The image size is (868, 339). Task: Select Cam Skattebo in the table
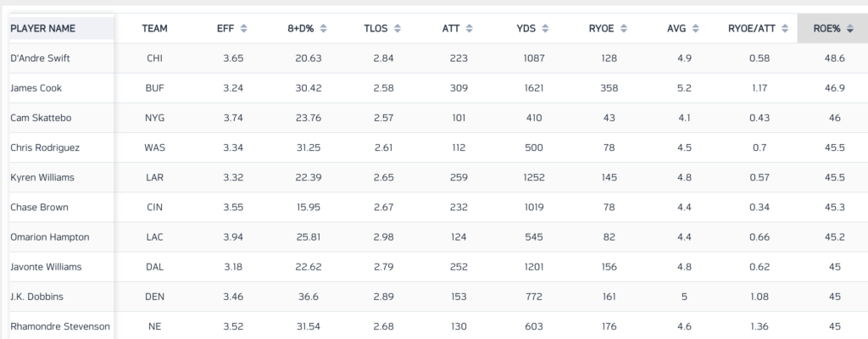(37, 117)
